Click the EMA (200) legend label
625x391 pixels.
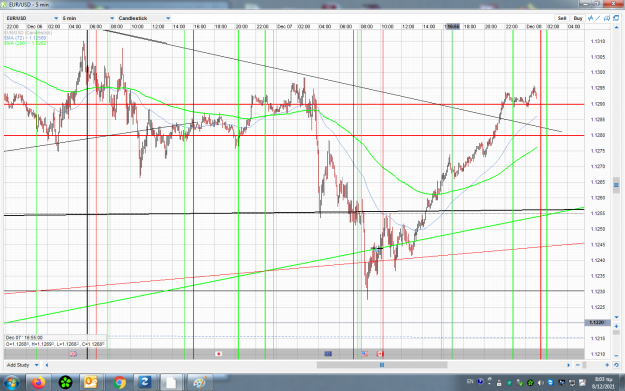coord(26,43)
